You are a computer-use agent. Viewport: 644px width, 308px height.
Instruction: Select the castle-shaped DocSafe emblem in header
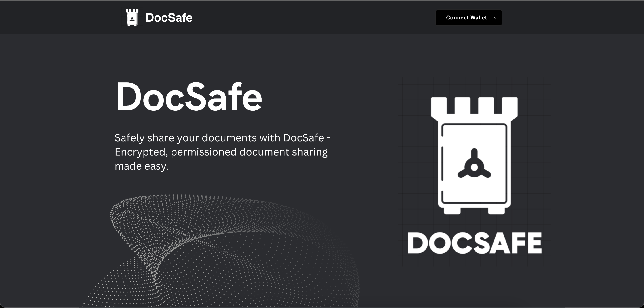[x=132, y=17]
